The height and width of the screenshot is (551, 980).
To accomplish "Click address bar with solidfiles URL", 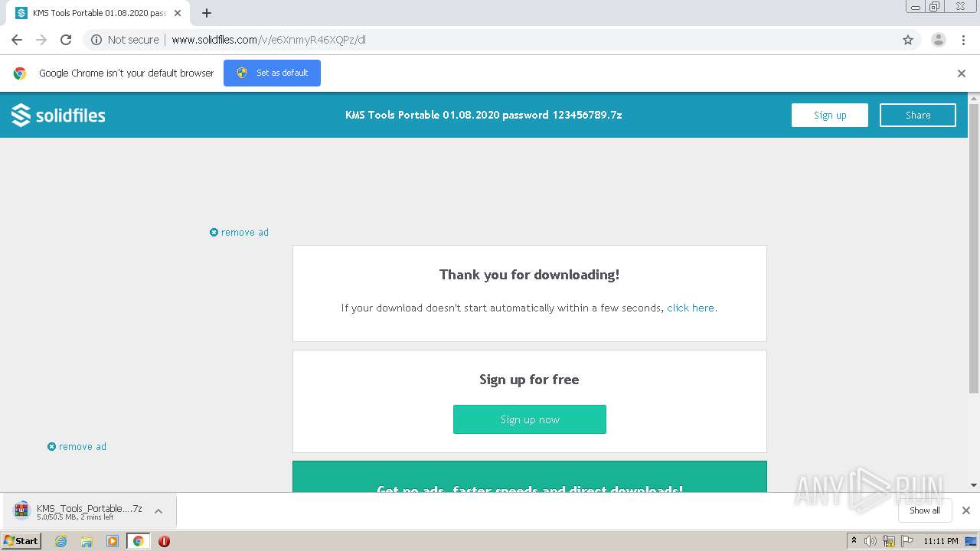I will point(490,40).
